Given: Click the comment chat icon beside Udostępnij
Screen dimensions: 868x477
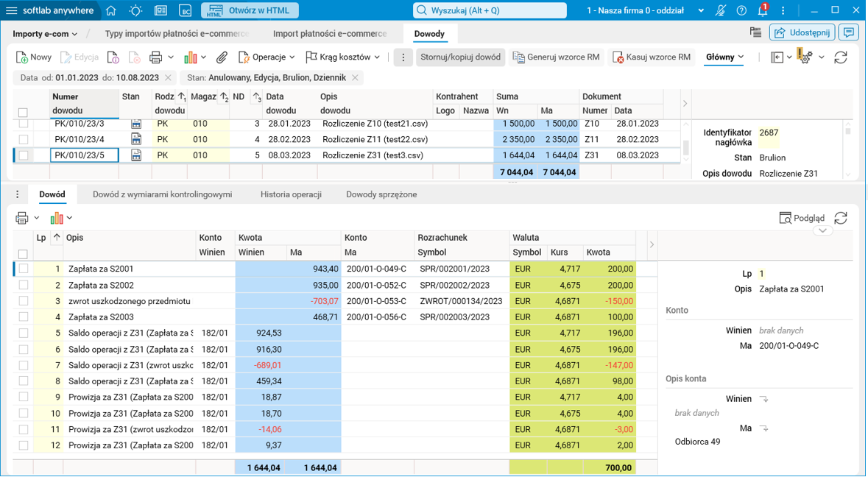Looking at the screenshot, I should (x=849, y=32).
